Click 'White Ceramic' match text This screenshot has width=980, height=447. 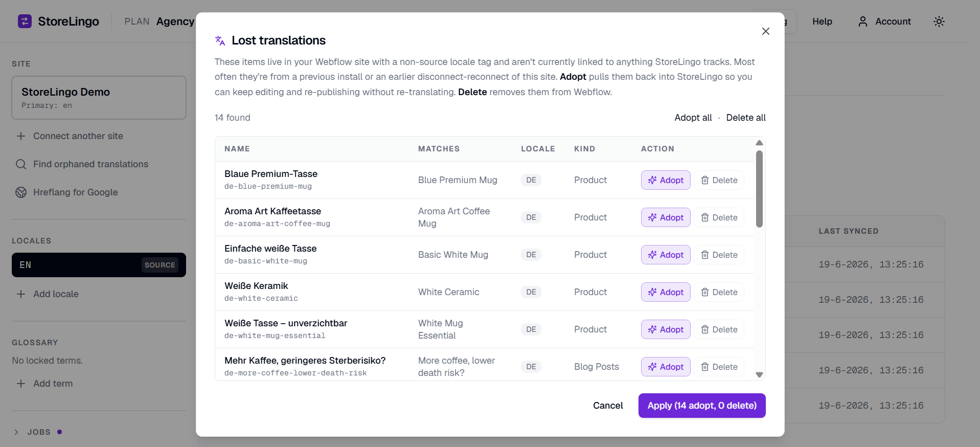pos(448,292)
